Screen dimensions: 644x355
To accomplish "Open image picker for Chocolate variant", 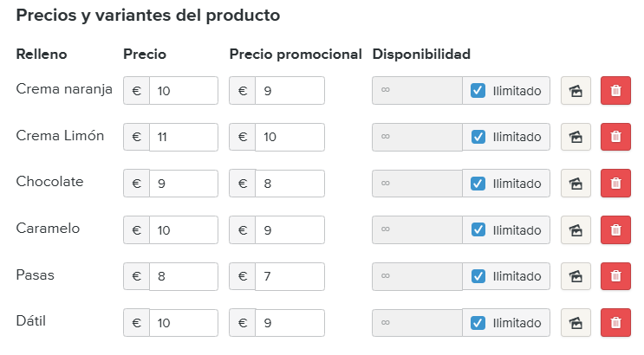I will coord(574,183).
